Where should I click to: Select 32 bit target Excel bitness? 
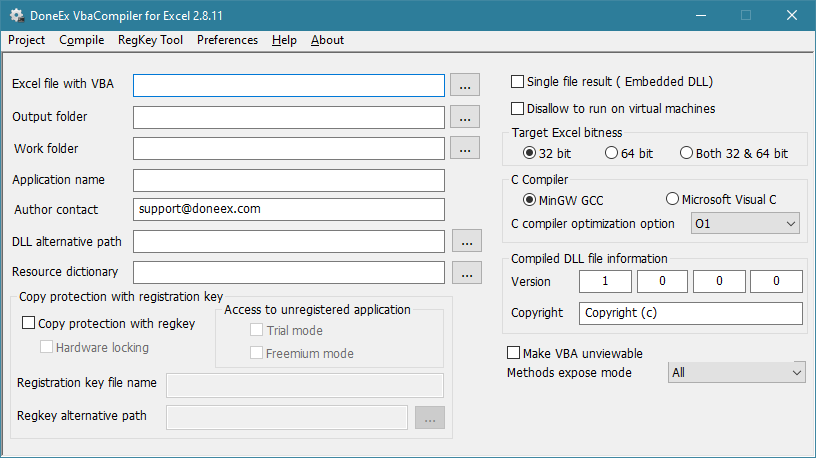point(529,152)
